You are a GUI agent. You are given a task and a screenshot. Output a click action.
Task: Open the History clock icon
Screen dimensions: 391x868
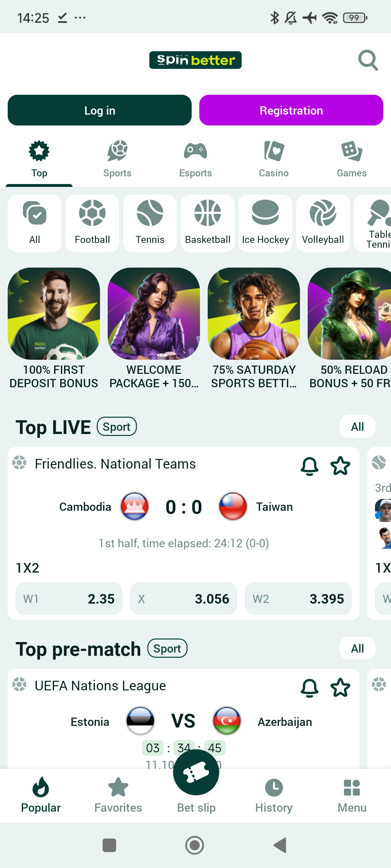click(x=274, y=788)
